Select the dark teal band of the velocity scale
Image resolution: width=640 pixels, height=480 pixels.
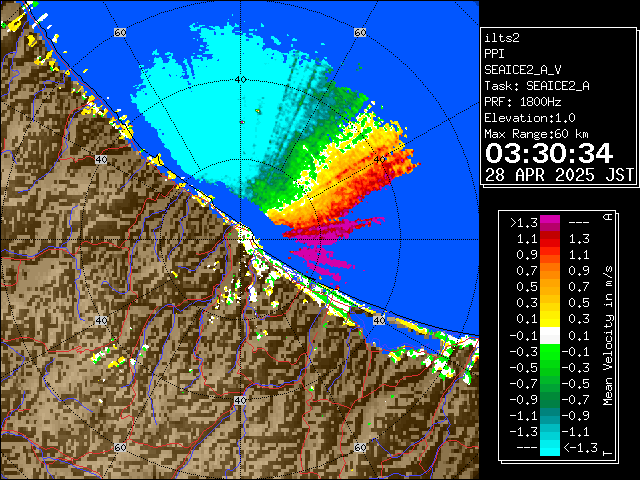550,416
